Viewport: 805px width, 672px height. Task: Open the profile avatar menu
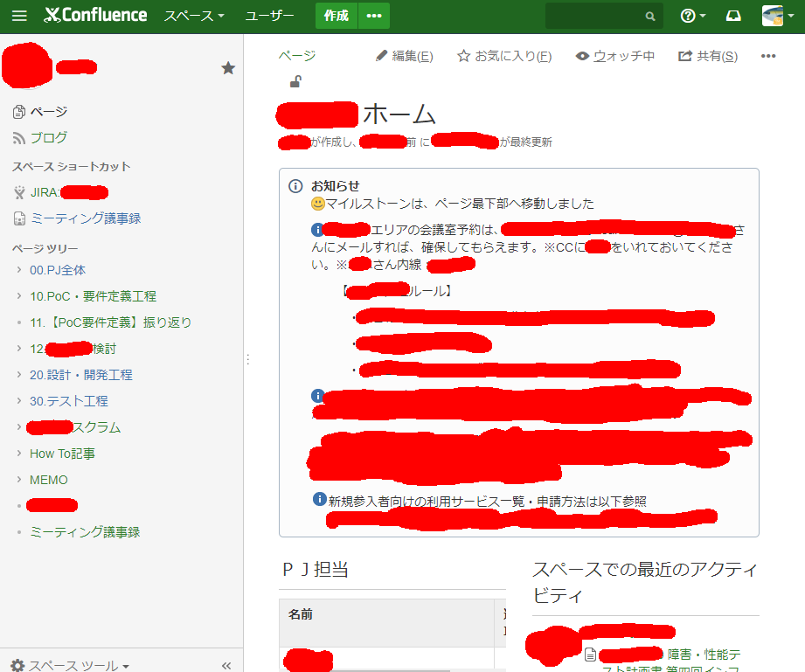(x=771, y=14)
